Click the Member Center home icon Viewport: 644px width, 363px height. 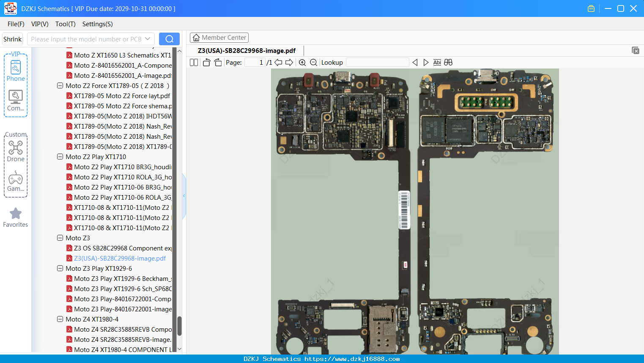(196, 38)
